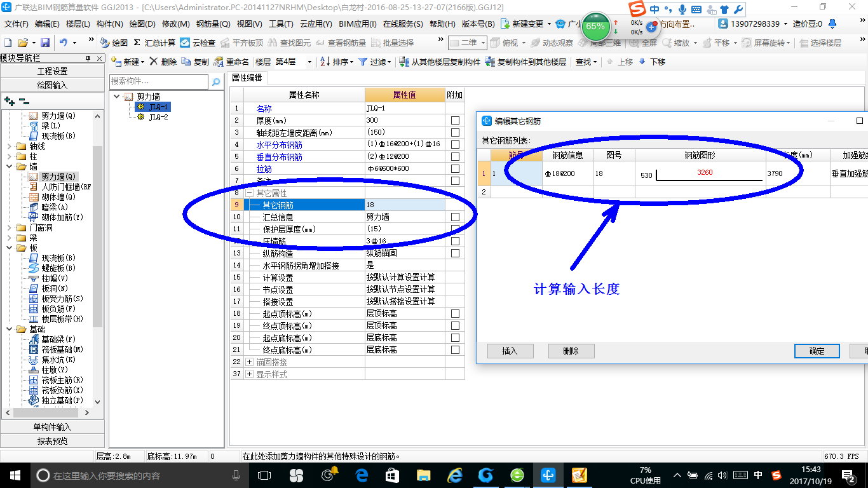Launch the 云检查 cloud check

198,43
